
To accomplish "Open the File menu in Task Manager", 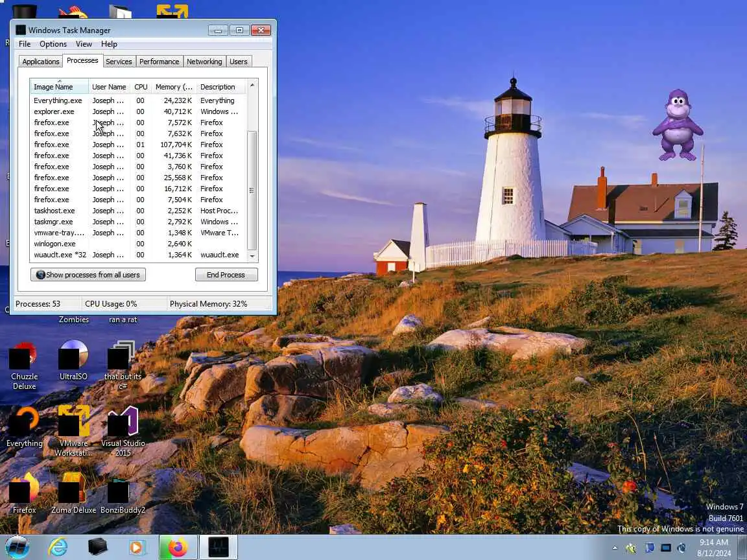I will [25, 44].
